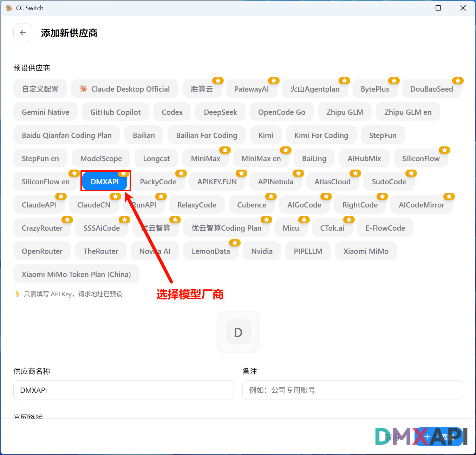Choose OpenRouter as provider

click(x=42, y=251)
